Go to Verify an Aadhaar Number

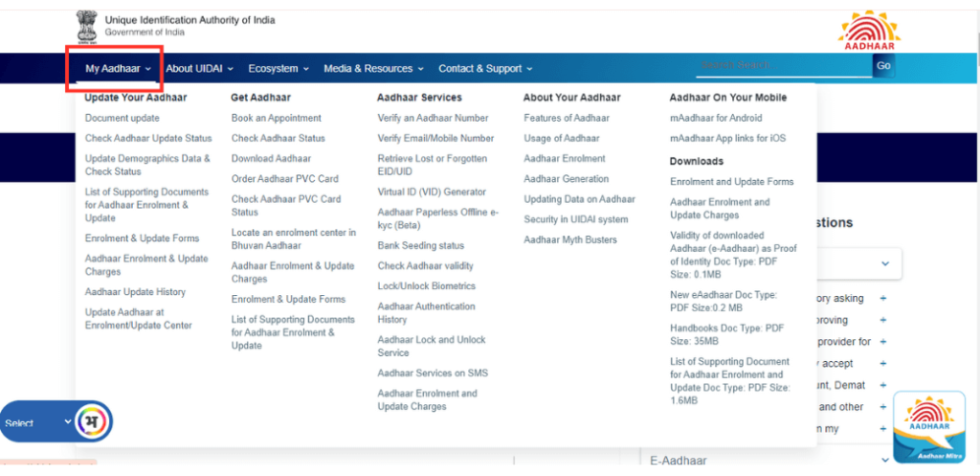433,119
